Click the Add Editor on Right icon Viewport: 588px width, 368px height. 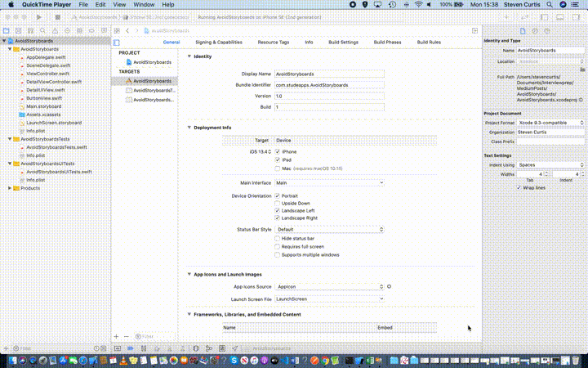pos(474,31)
